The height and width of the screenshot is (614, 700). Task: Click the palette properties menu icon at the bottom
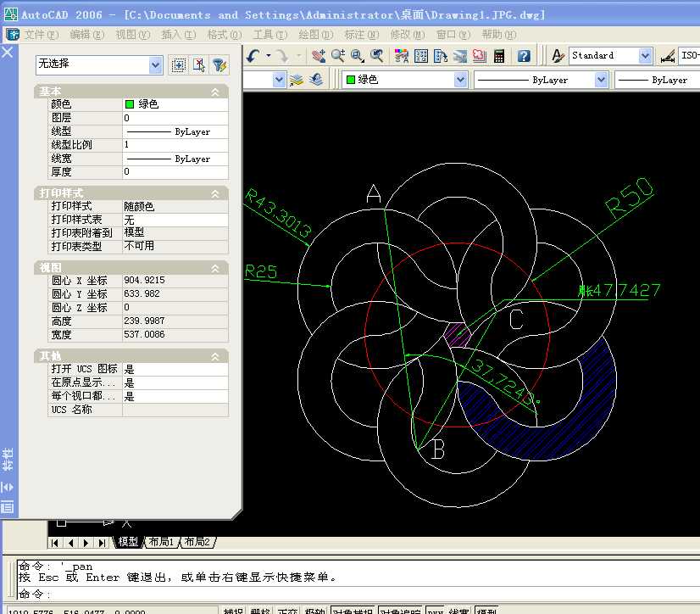7,507
